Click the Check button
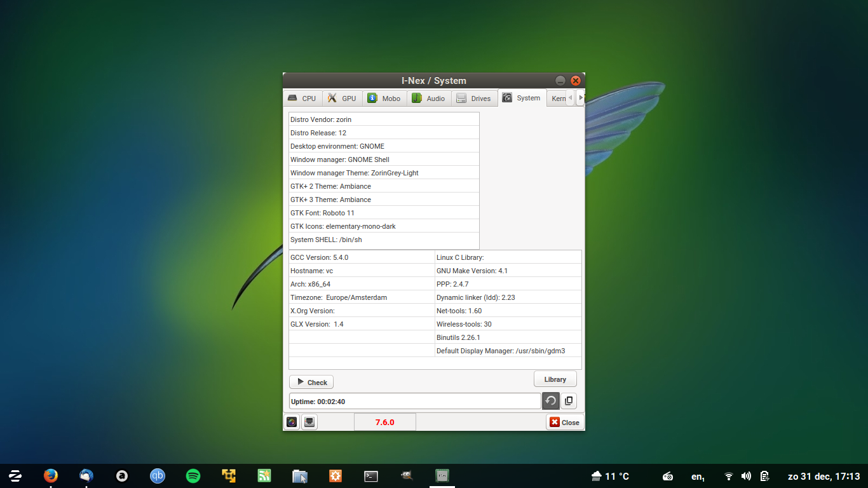Viewport: 868px width, 488px height. pos(311,382)
